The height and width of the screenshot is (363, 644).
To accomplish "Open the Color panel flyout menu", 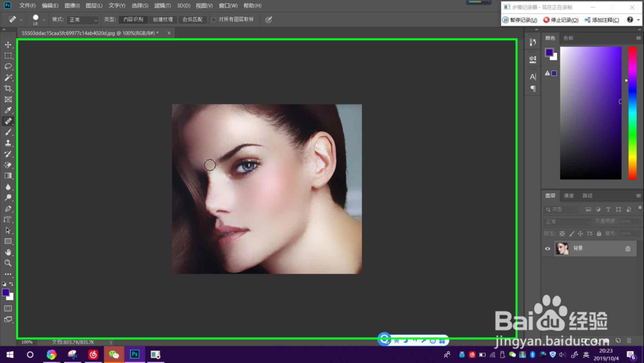I will point(638,38).
